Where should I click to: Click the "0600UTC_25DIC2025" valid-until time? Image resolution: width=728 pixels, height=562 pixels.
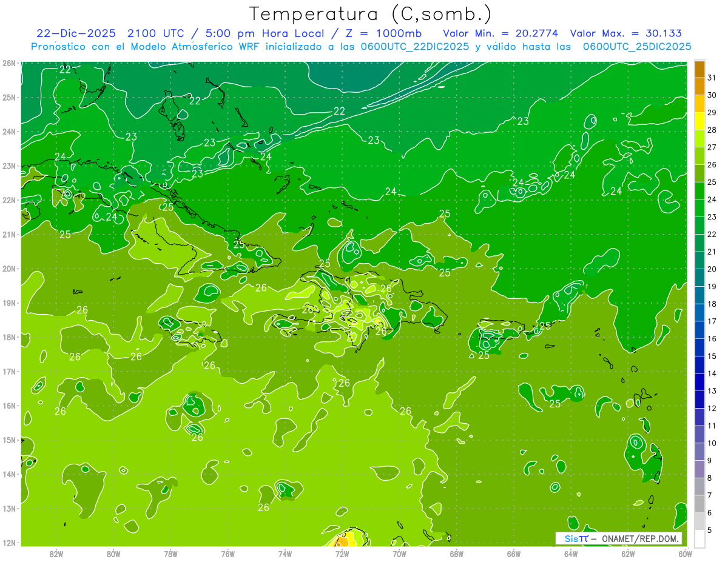click(x=637, y=47)
